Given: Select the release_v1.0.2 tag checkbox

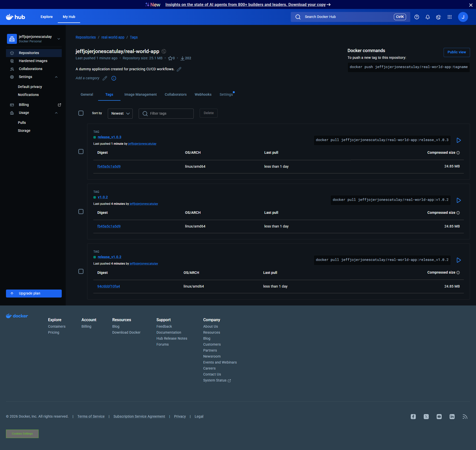Looking at the screenshot, I should [x=81, y=271].
